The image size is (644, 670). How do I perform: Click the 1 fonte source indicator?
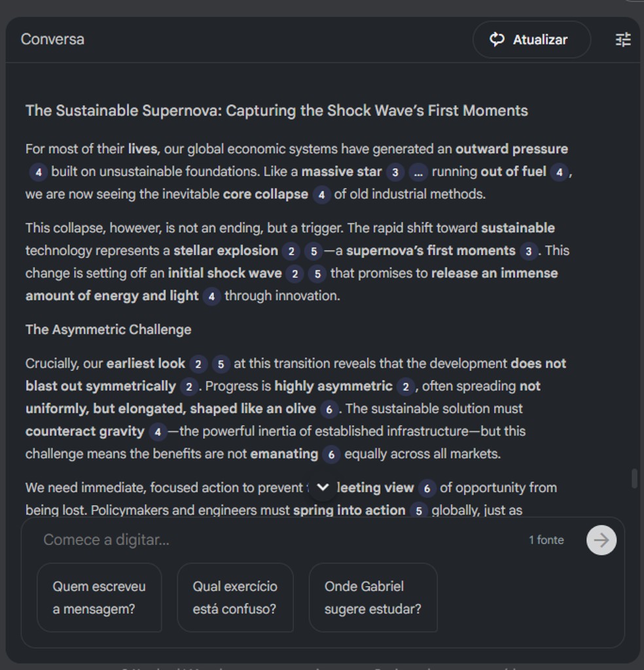point(546,540)
